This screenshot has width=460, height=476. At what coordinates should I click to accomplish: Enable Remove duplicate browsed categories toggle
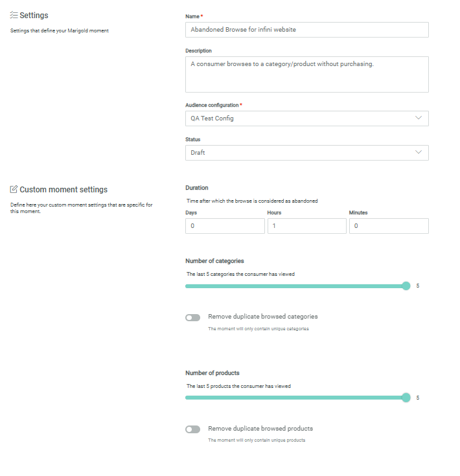192,317
